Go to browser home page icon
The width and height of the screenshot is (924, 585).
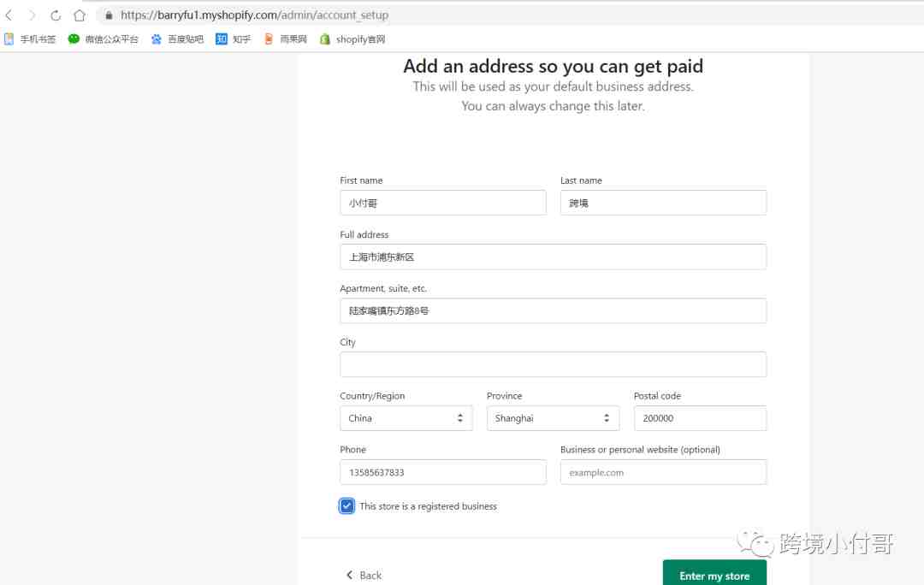click(80, 15)
